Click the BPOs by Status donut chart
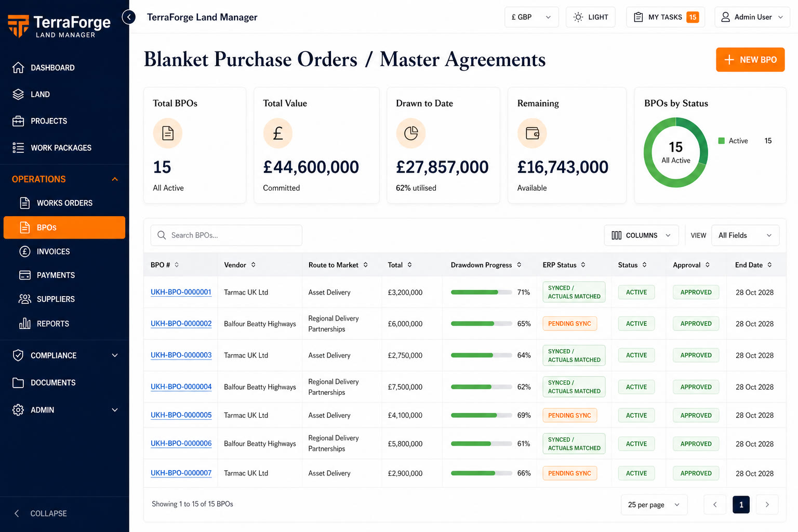 coord(676,152)
